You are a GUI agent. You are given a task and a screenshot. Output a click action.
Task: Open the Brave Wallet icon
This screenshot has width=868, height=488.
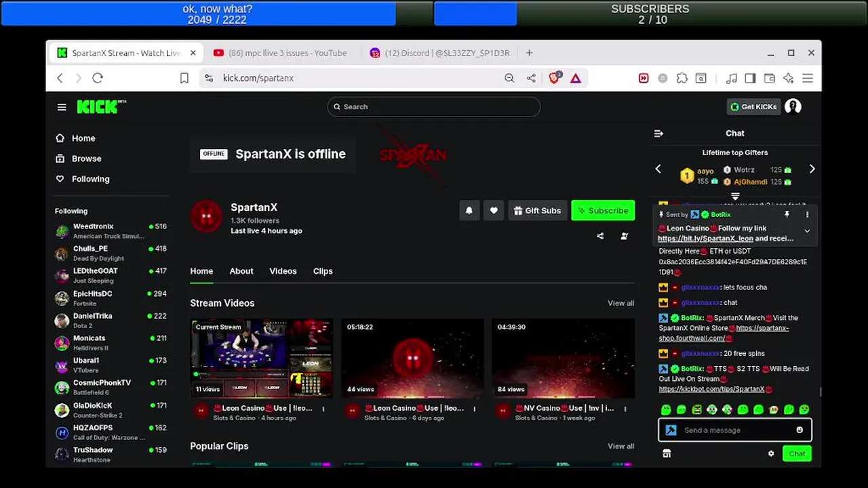(x=769, y=78)
